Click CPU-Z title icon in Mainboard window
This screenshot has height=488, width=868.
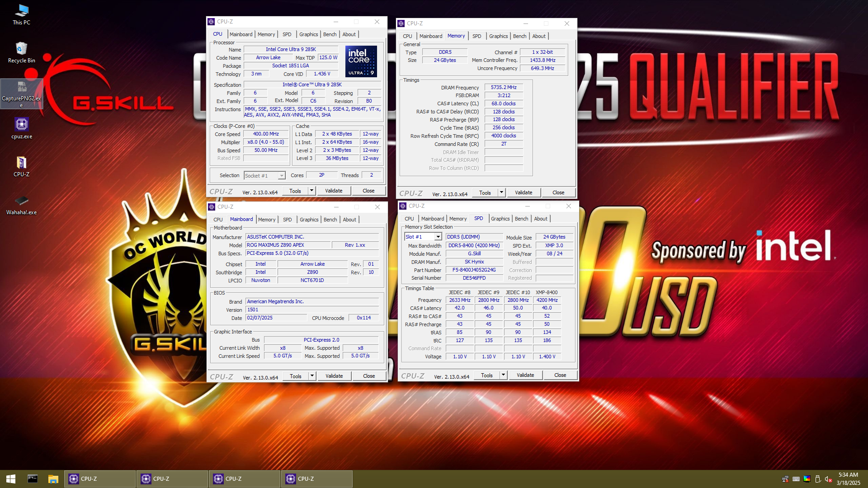click(212, 207)
